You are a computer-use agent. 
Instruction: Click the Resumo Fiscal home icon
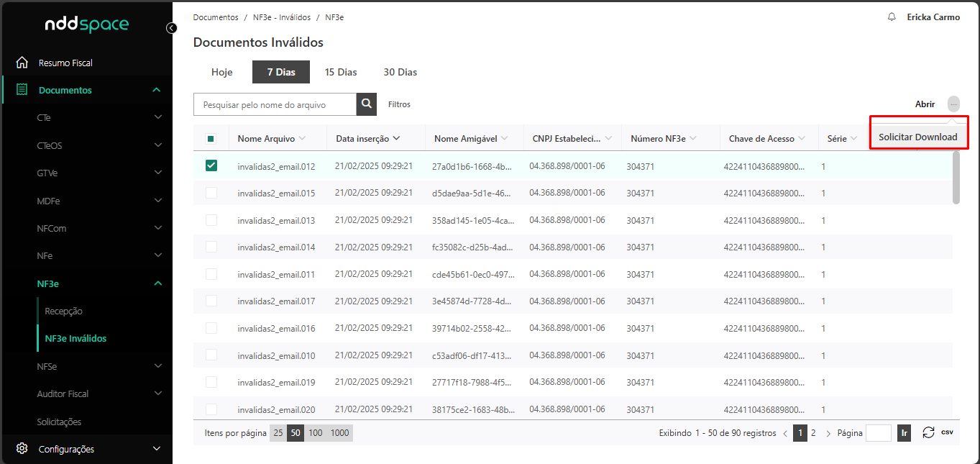pyautogui.click(x=22, y=63)
